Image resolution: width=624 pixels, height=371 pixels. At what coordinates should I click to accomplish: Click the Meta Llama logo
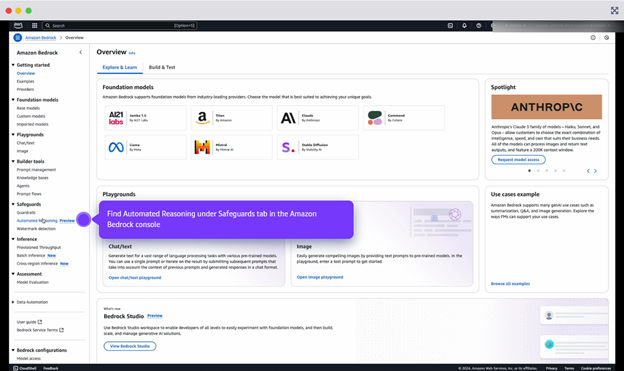pyautogui.click(x=116, y=147)
